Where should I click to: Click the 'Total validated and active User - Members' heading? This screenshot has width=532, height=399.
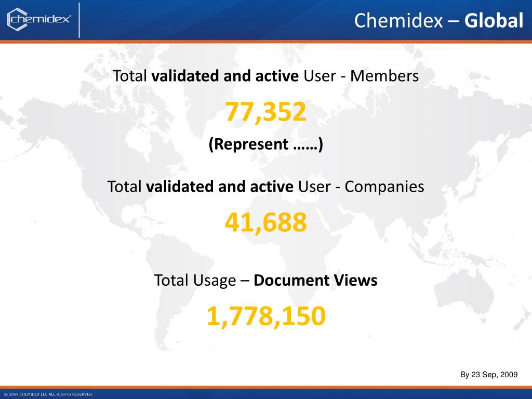[265, 76]
